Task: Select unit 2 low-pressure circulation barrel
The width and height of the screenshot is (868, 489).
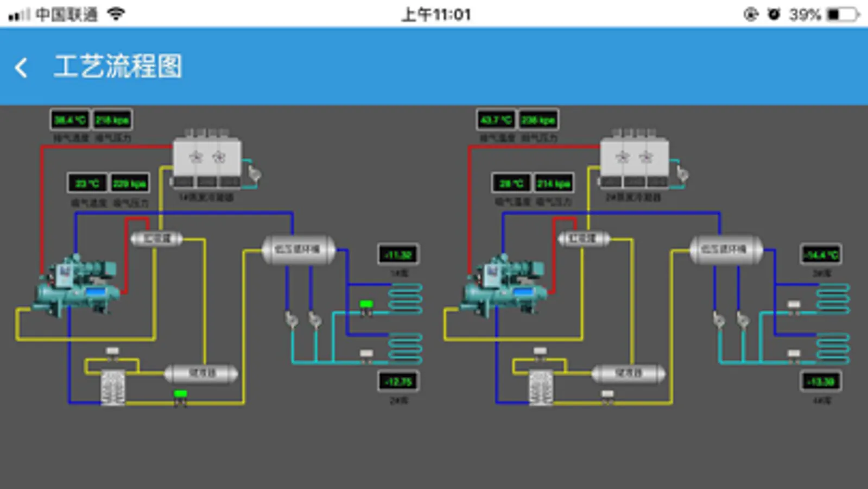Action: 726,249
